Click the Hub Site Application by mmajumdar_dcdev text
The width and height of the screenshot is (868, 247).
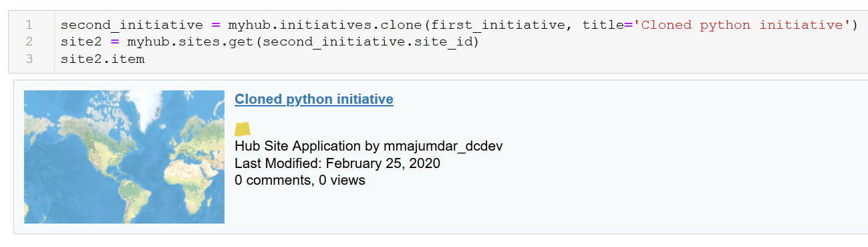[x=368, y=146]
